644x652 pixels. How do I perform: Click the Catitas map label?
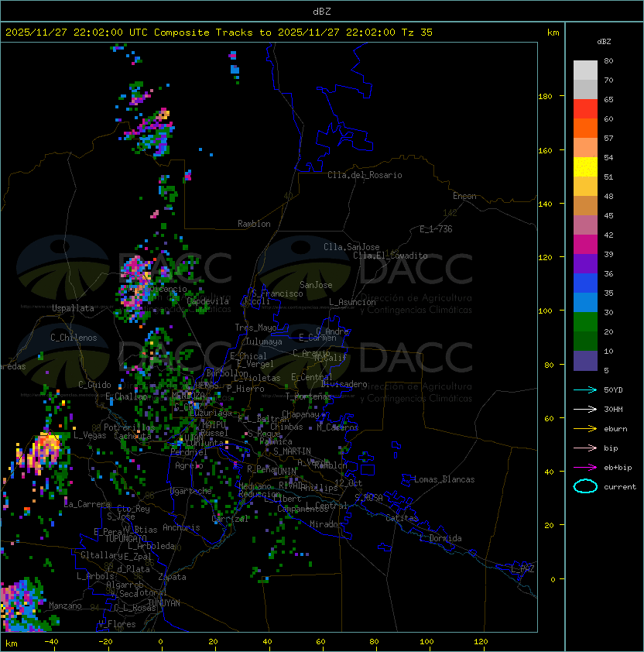402,518
